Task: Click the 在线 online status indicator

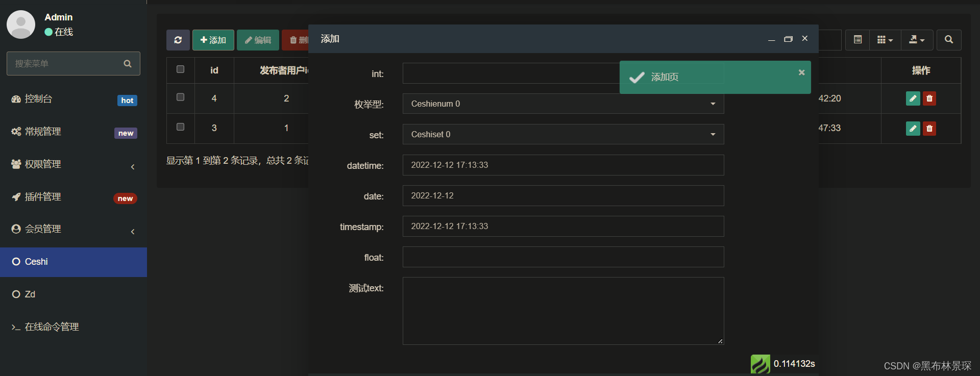Action: pos(59,32)
